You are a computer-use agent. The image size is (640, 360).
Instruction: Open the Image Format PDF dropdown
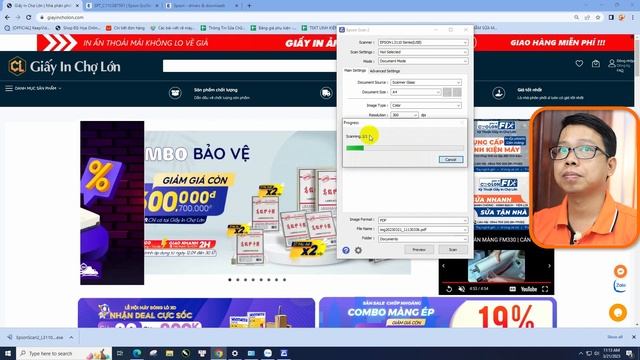[x=423, y=220]
